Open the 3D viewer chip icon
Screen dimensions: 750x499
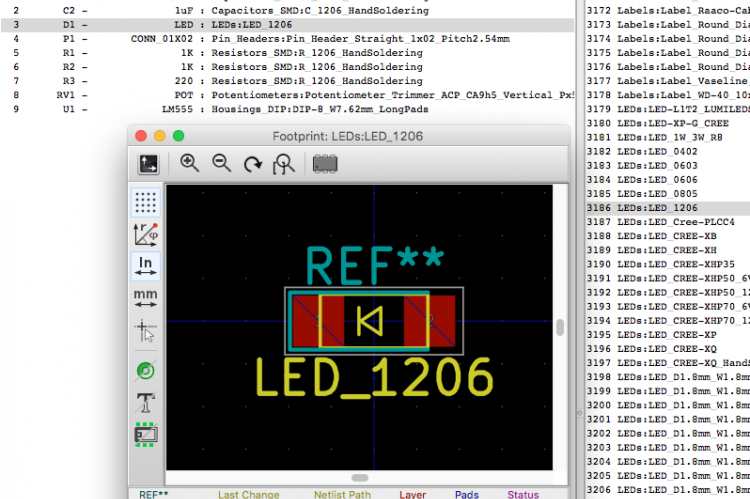(x=325, y=164)
